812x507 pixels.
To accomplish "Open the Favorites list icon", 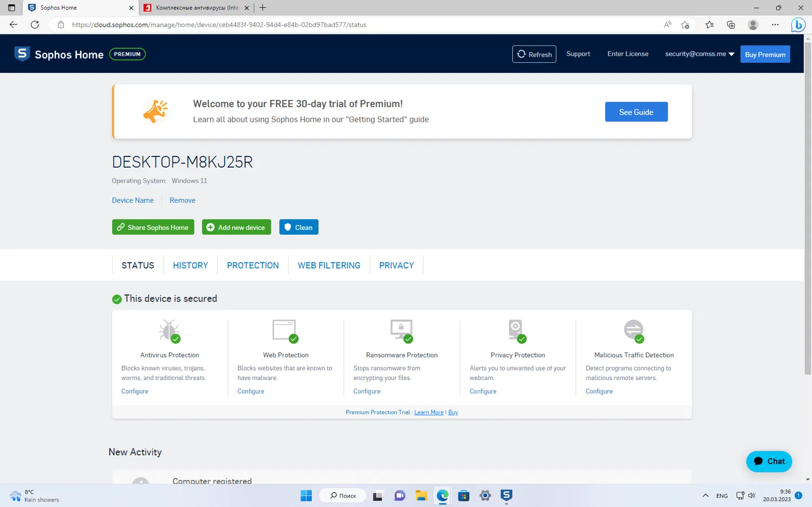I will tap(709, 24).
